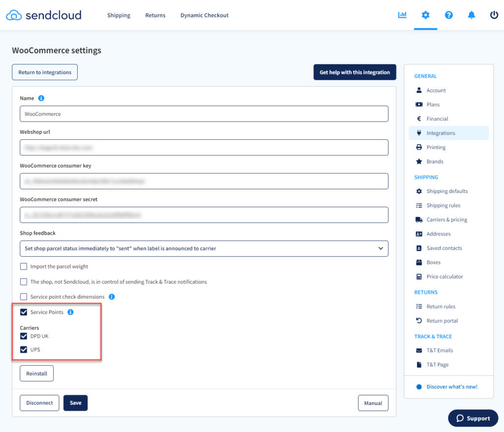Uncheck the UPS carrier checkbox
Viewport: 504px width, 432px height.
tap(24, 349)
